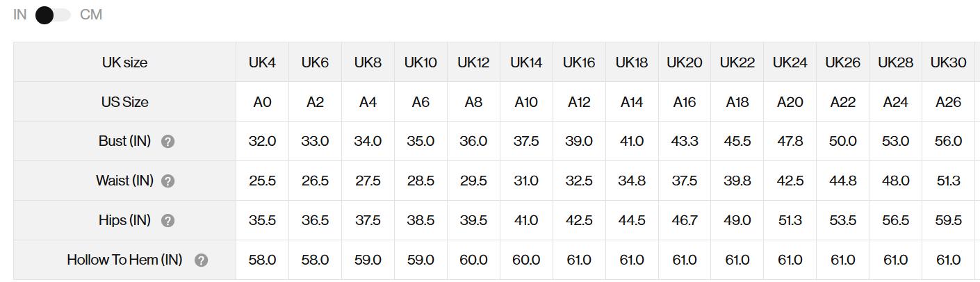This screenshot has height=282, width=980.
Task: Select the UK30 size column header
Action: coord(948,63)
